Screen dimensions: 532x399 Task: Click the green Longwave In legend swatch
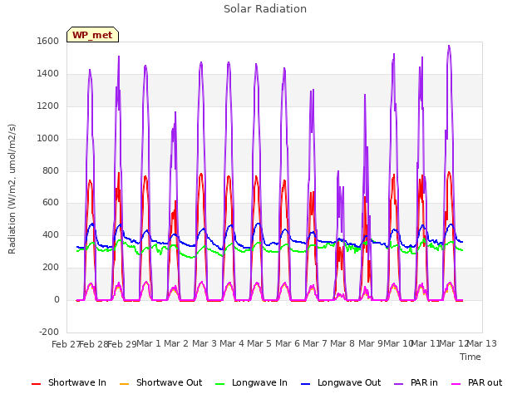pyautogui.click(x=220, y=384)
